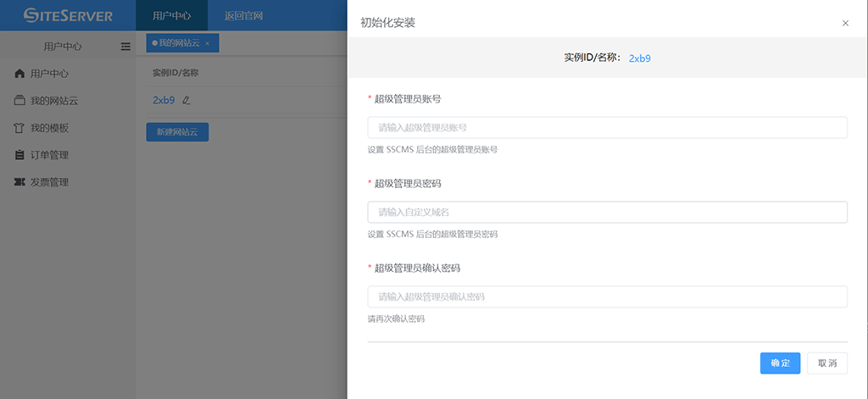
Task: Focus the 超级管理员确认密码 input field
Action: (607, 296)
